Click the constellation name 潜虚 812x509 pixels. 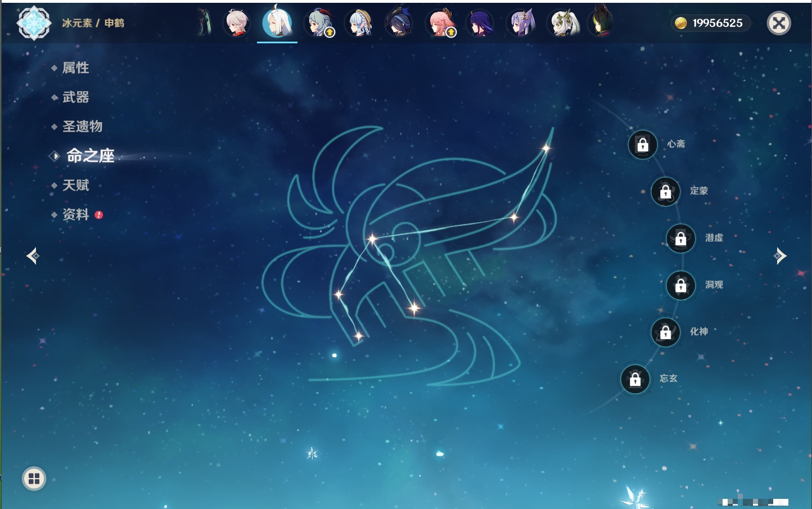714,237
